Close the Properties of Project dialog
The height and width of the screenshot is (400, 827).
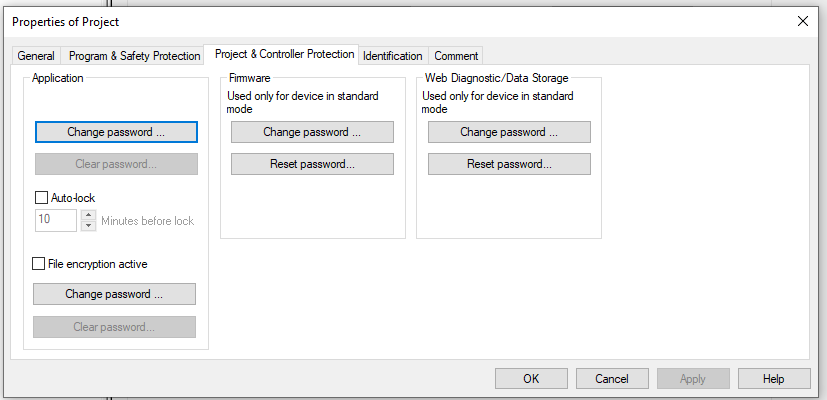(x=802, y=21)
